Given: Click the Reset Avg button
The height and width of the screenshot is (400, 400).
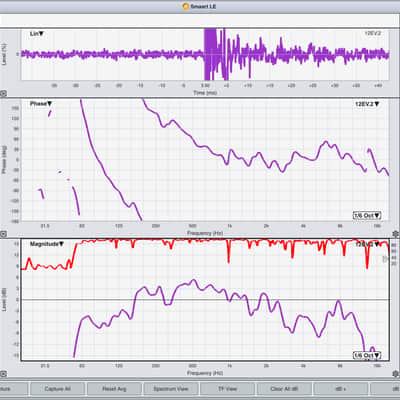Looking at the screenshot, I should click(114, 389).
